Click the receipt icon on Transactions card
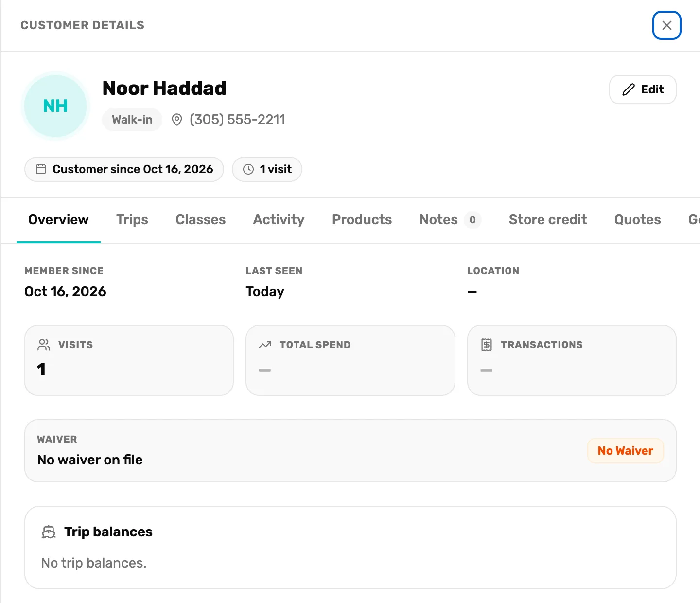This screenshot has width=700, height=603. point(487,345)
